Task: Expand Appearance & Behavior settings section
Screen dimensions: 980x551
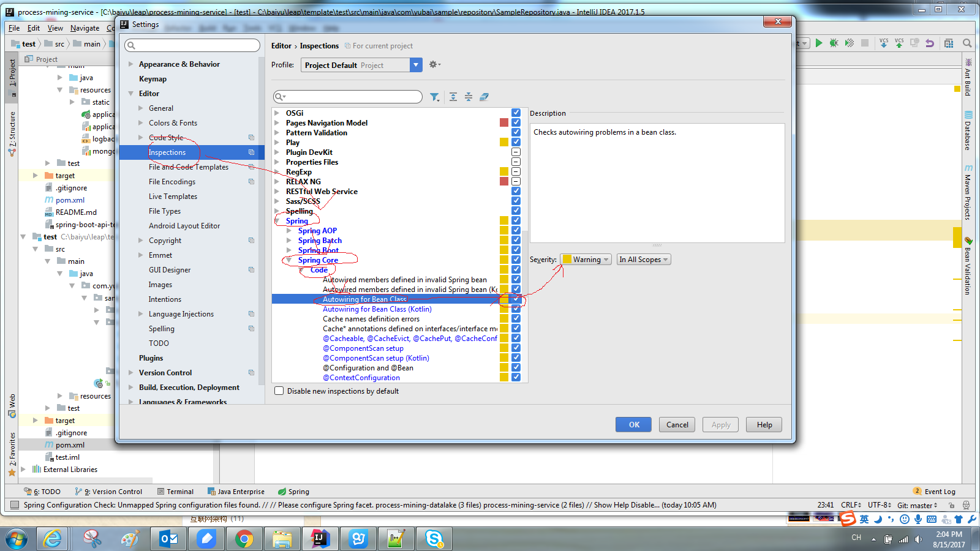Action: (x=130, y=64)
